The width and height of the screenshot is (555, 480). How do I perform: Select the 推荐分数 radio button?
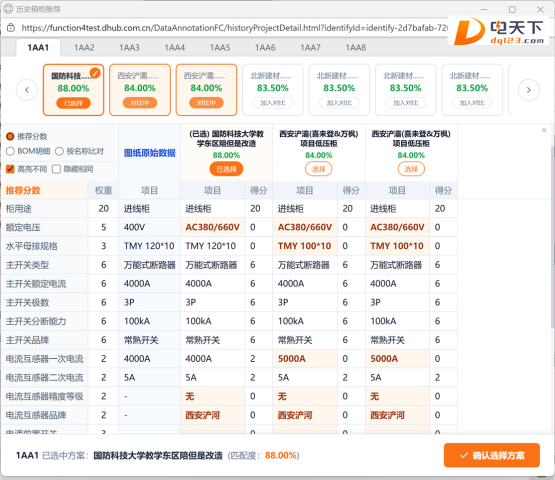coord(10,136)
